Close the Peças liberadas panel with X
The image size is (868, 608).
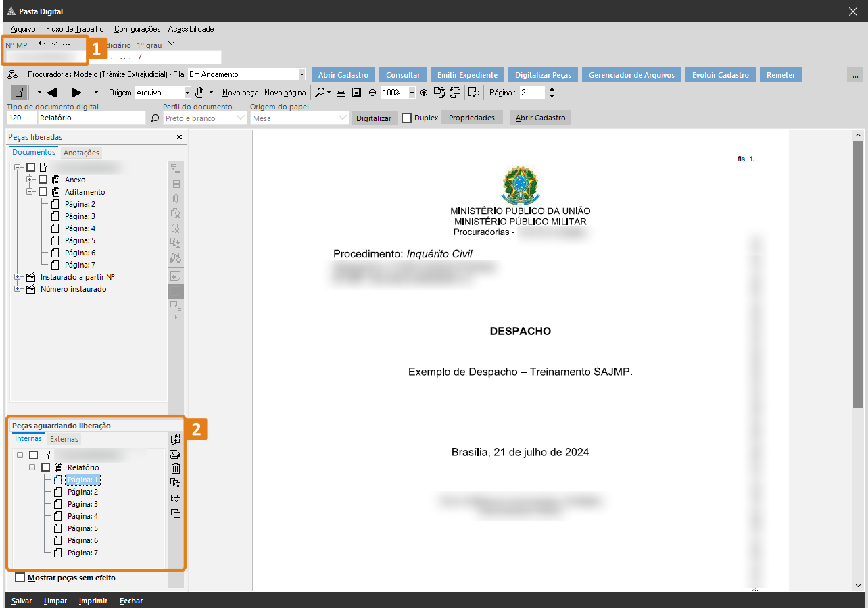pyautogui.click(x=179, y=137)
